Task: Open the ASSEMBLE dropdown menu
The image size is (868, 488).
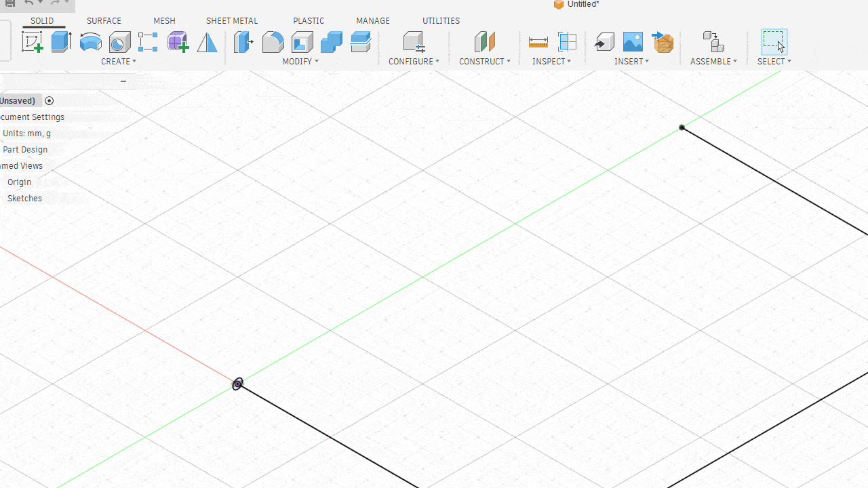Action: [713, 62]
